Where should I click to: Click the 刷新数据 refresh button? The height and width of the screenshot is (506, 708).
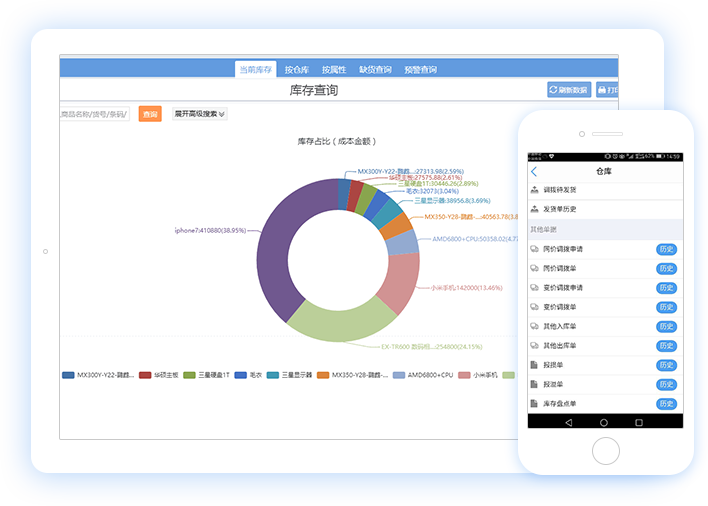click(568, 90)
